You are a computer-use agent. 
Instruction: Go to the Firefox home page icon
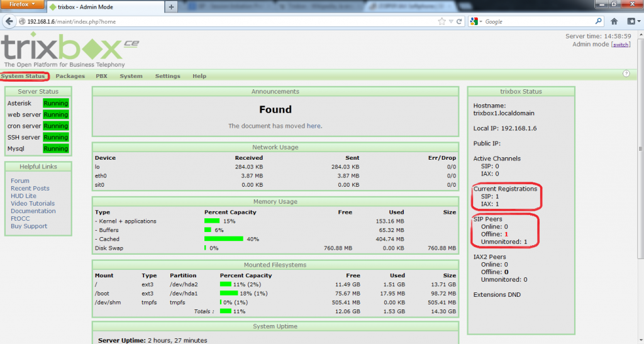coord(614,21)
